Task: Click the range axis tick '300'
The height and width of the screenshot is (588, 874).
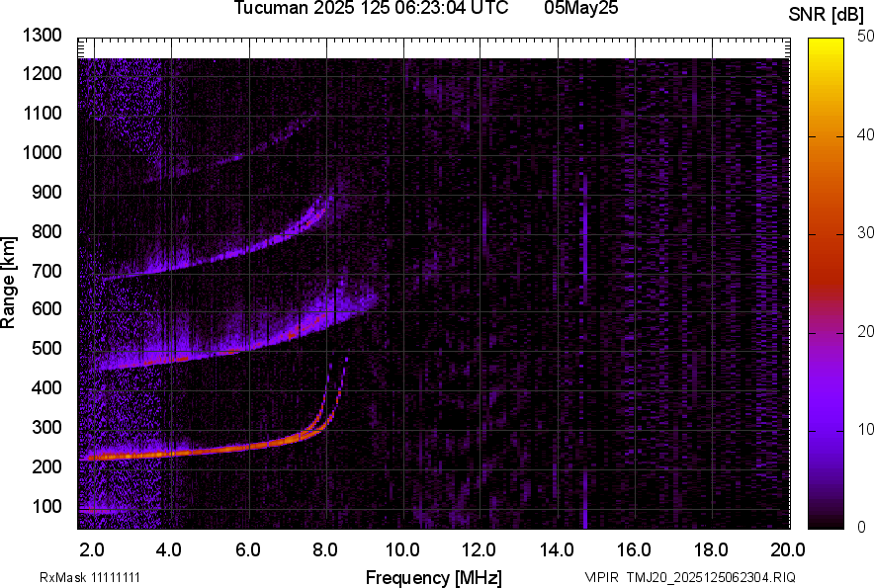Action: click(46, 427)
